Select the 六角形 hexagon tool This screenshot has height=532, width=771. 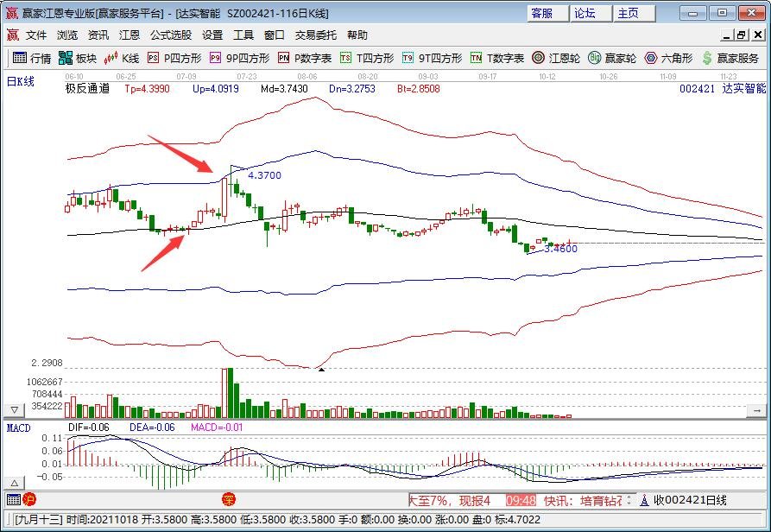pyautogui.click(x=668, y=58)
